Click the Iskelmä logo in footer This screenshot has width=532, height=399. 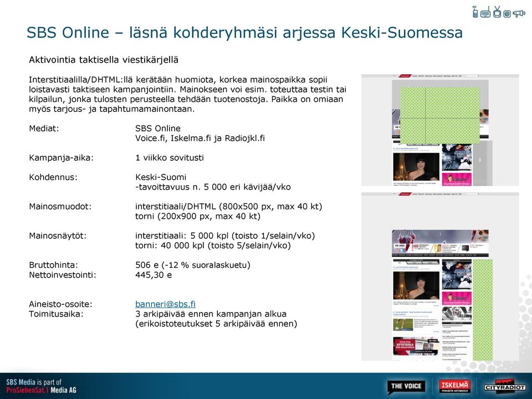click(x=454, y=386)
